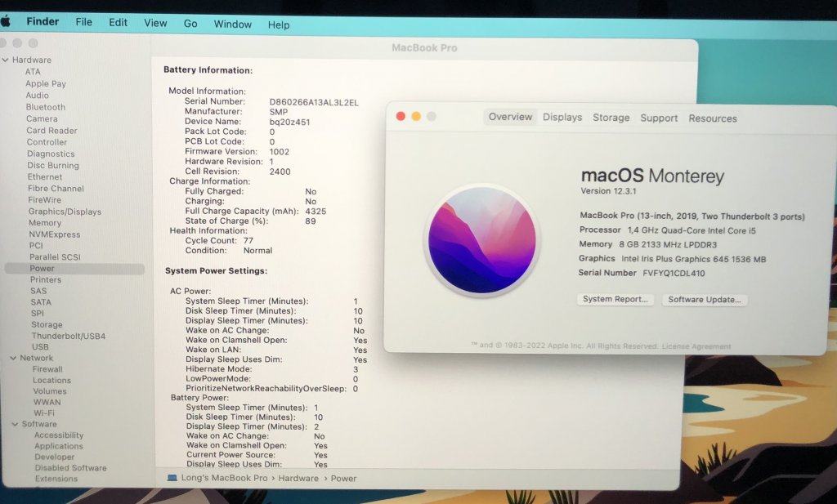Viewport: 837px width, 504px height.
Task: Switch to the Storage tab
Action: click(x=611, y=118)
